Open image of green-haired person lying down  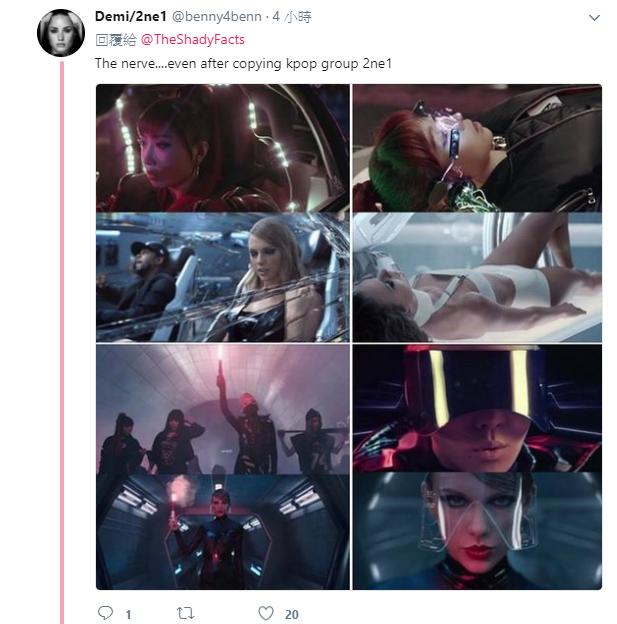click(x=477, y=149)
